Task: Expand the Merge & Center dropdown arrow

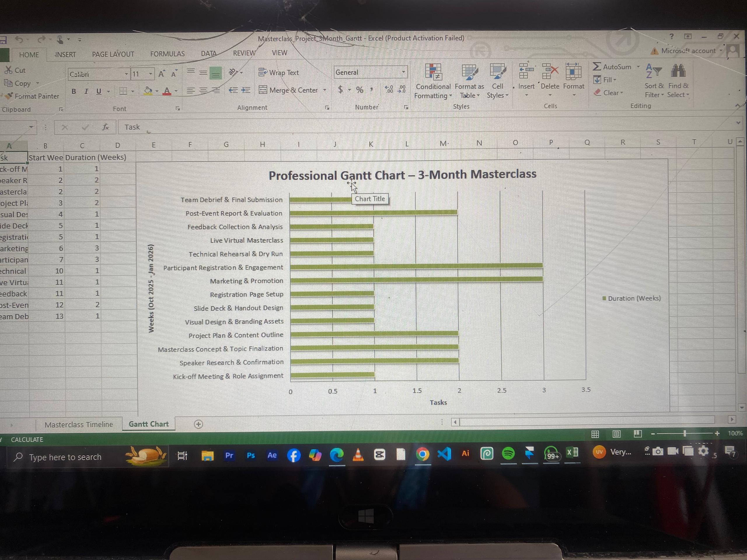Action: [324, 90]
